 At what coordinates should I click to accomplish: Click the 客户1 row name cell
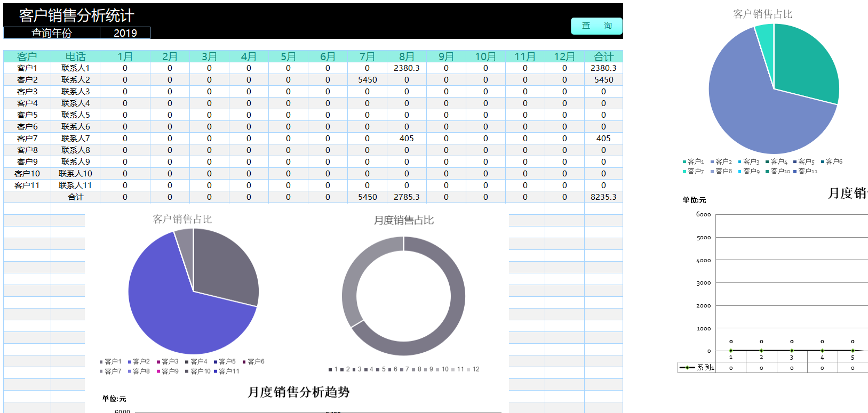click(27, 68)
